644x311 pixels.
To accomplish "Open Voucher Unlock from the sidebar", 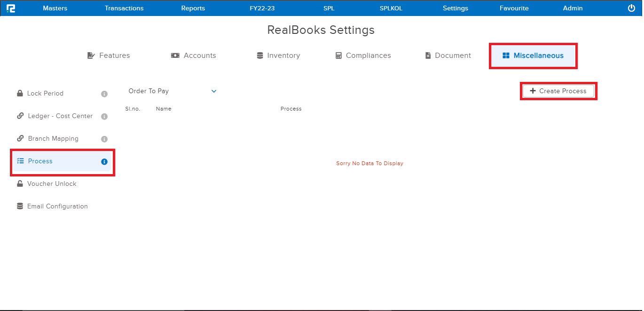I will coord(51,184).
